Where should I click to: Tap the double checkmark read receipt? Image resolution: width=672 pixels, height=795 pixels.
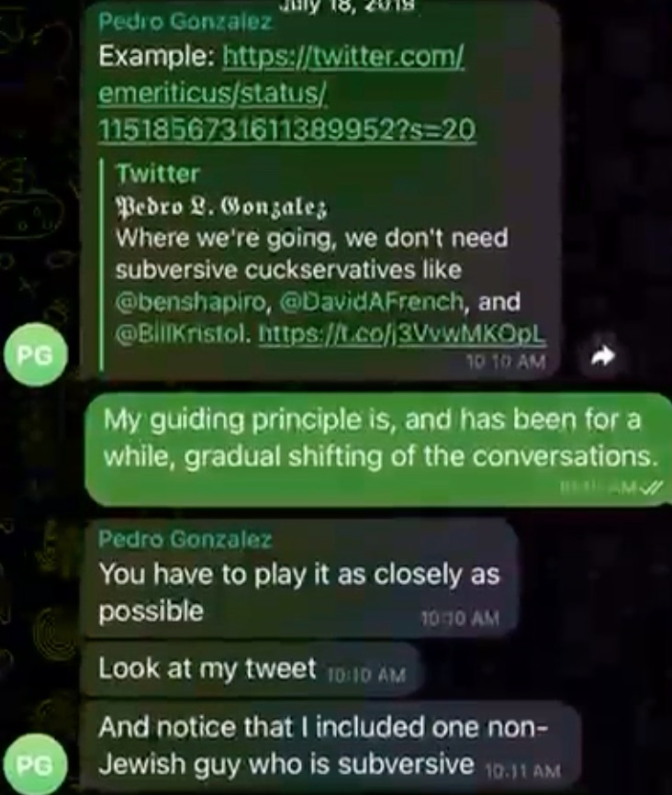click(x=651, y=488)
